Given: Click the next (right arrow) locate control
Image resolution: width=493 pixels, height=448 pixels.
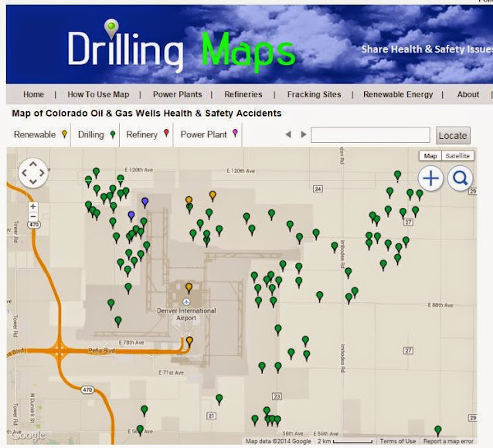Looking at the screenshot, I should point(303,134).
